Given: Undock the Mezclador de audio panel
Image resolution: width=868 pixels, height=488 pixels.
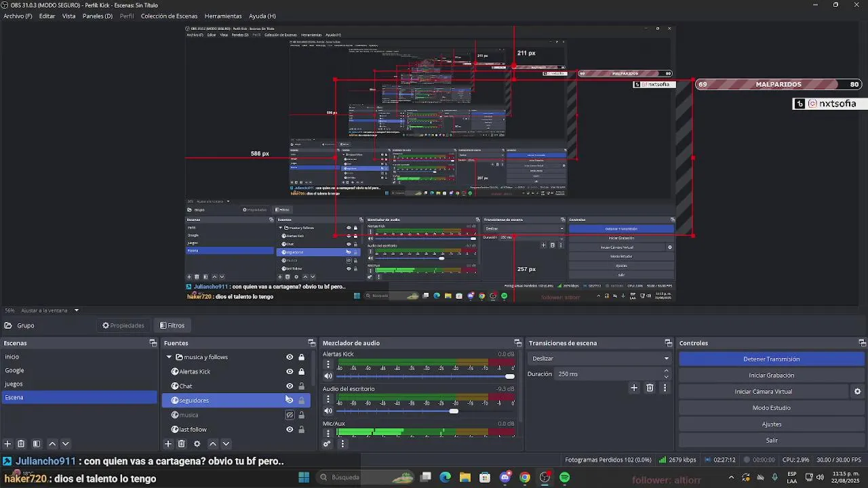Looking at the screenshot, I should [518, 343].
